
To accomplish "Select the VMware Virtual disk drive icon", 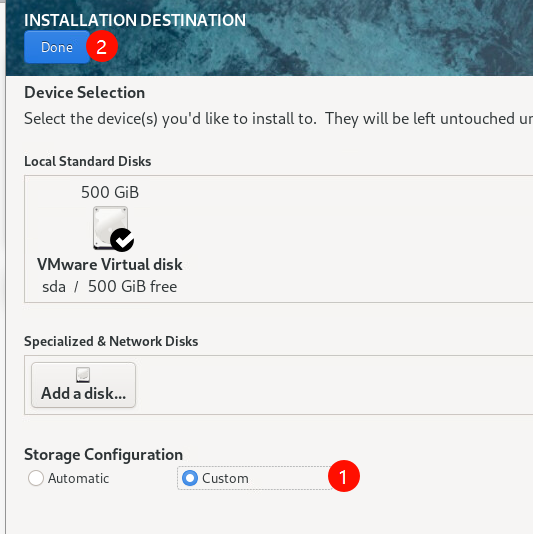I will (110, 228).
